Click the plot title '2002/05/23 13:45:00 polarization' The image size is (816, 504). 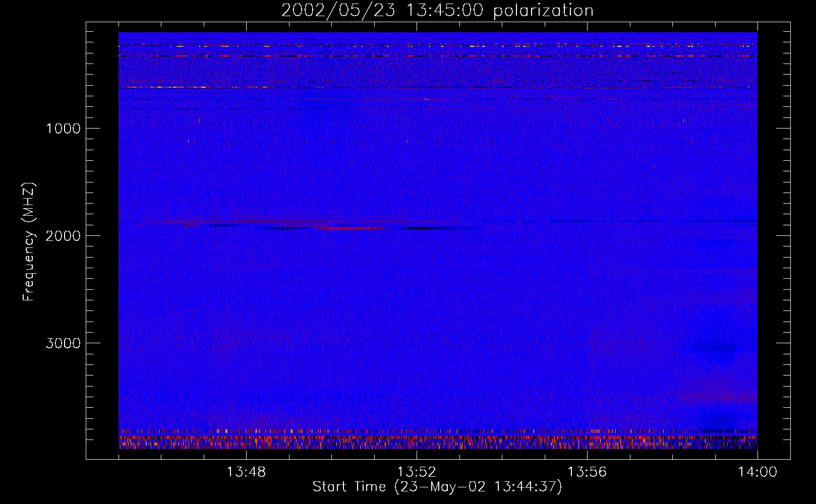437,11
